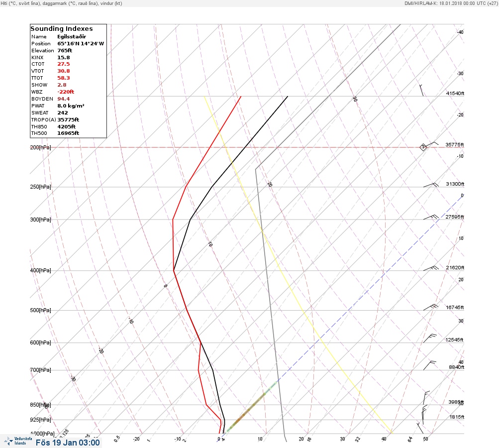499x448 pixels.
Task: Click the 1815ft height label
Action: click(457, 417)
